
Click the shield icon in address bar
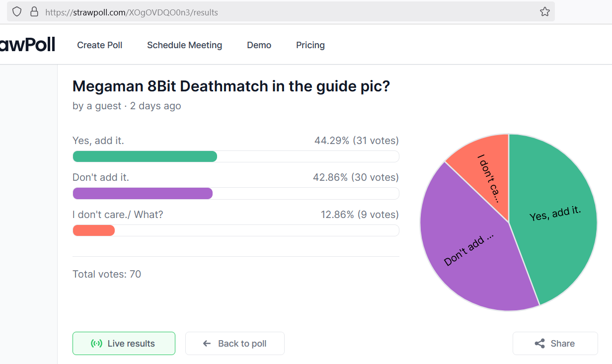click(x=17, y=12)
